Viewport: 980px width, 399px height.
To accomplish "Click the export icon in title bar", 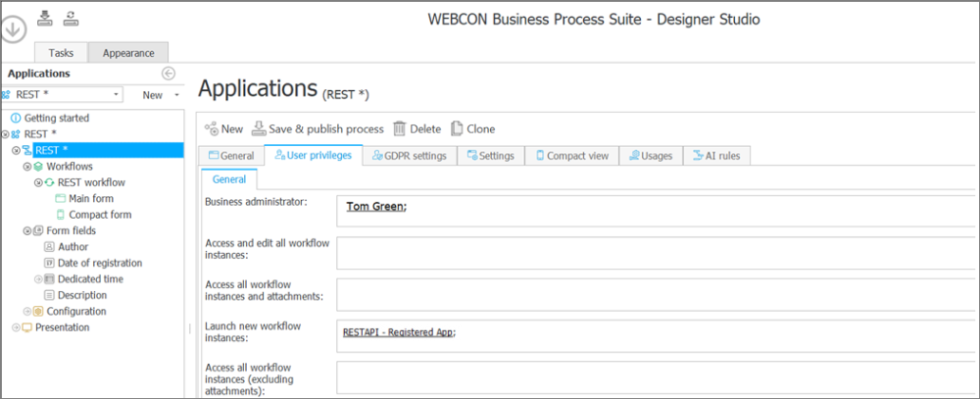I will pyautogui.click(x=72, y=18).
